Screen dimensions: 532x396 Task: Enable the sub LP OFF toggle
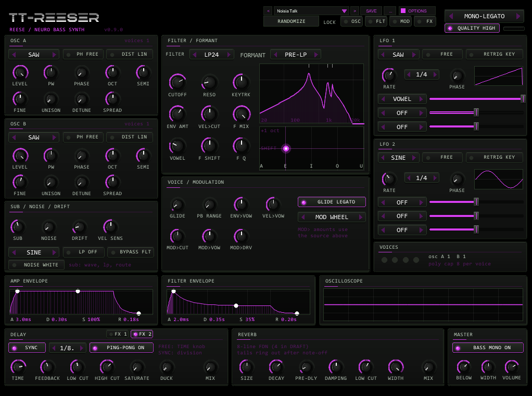83,252
